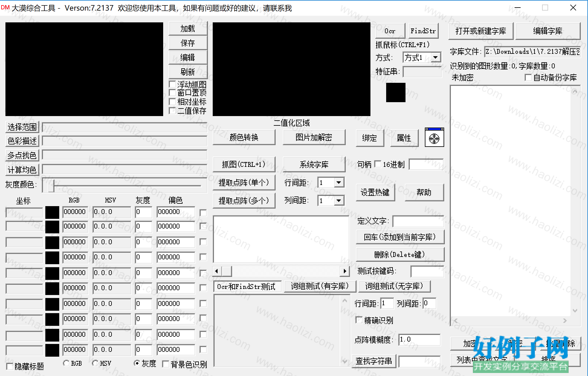Click right arrow of dot-matrix horizontal scrollbar
588x376 pixels.
click(344, 271)
